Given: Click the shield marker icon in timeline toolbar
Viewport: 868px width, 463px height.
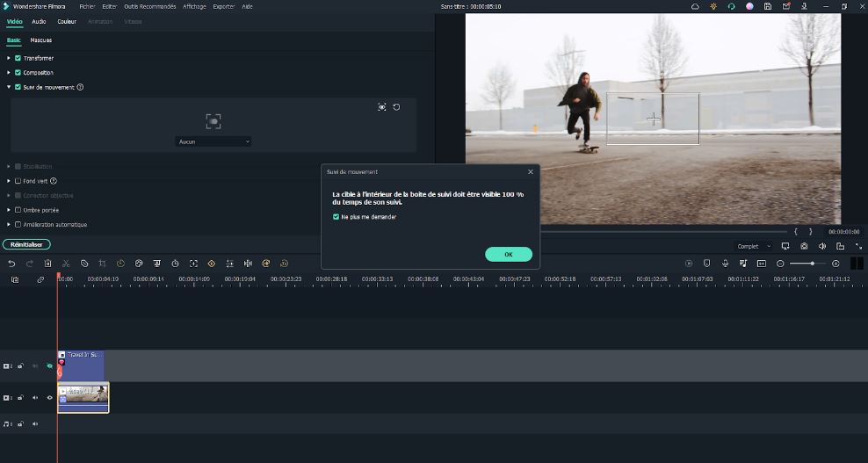Looking at the screenshot, I should click(x=707, y=264).
